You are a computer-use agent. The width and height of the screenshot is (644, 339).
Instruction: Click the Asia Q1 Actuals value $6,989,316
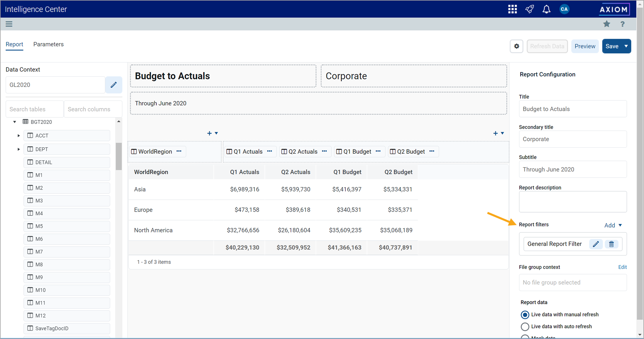coord(244,190)
